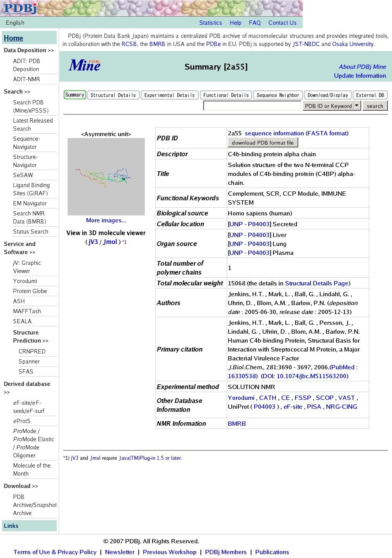The width and height of the screenshot is (392, 558).
Task: Switch to Structural Details tab
Action: pos(113,95)
